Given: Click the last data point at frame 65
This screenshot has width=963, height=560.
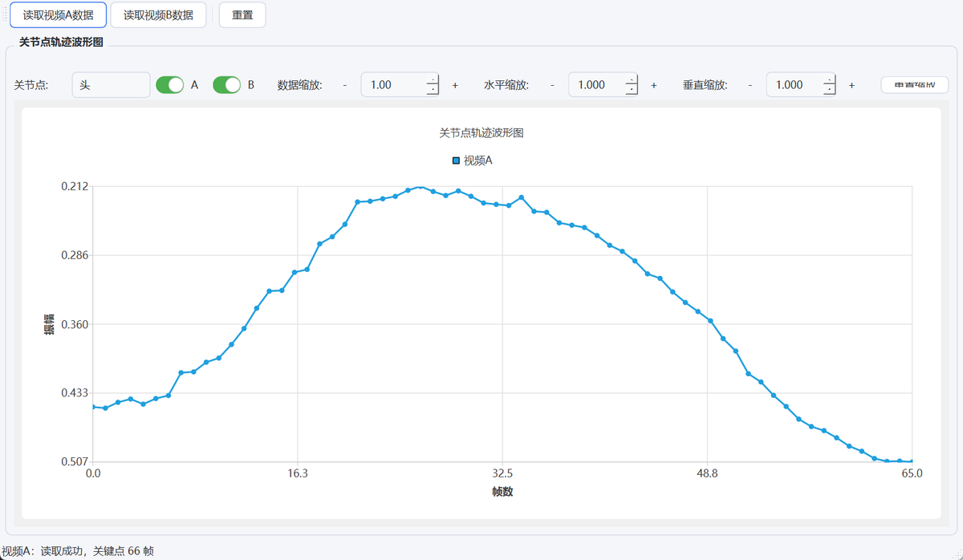Looking at the screenshot, I should click(x=912, y=461).
